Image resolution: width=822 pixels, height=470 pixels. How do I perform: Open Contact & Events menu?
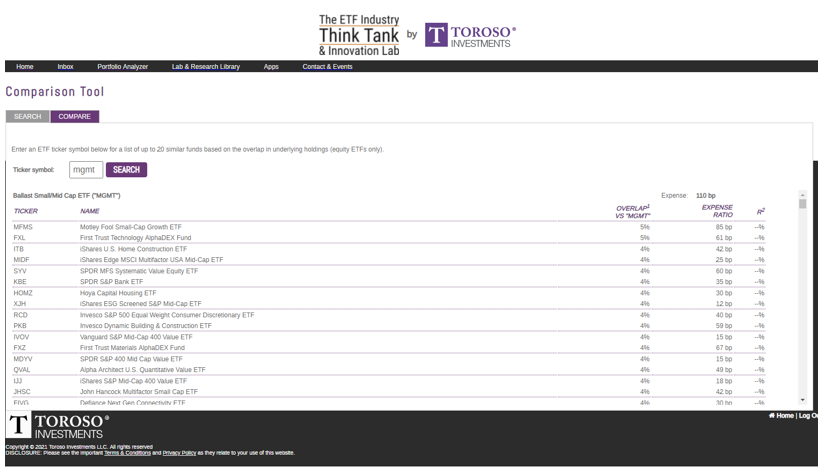[327, 67]
